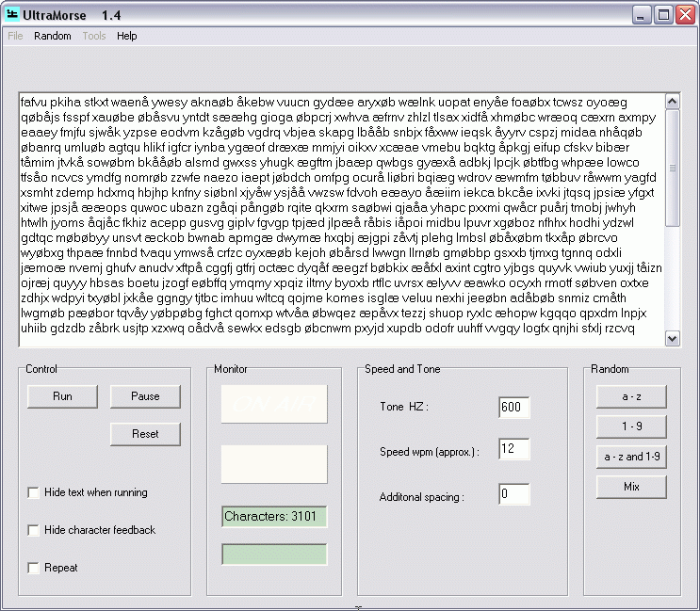Close the UltraMorse window
The image size is (700, 611).
[x=685, y=15]
